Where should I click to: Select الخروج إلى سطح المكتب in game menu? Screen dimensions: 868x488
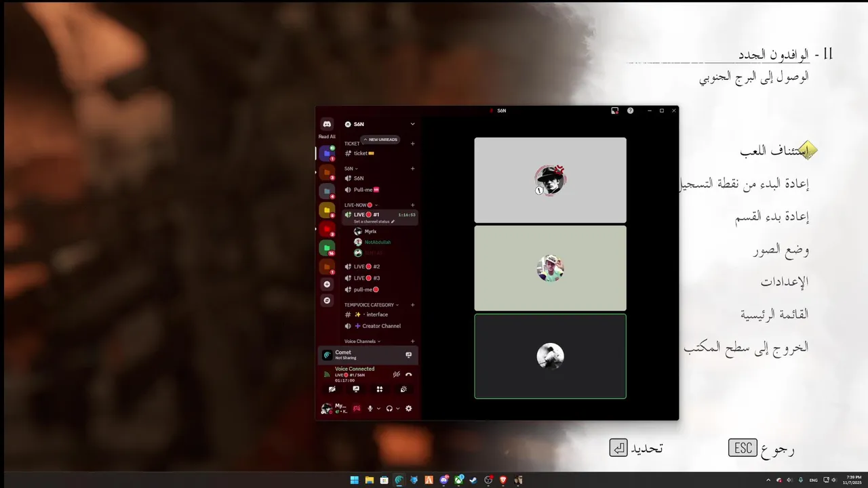click(746, 347)
